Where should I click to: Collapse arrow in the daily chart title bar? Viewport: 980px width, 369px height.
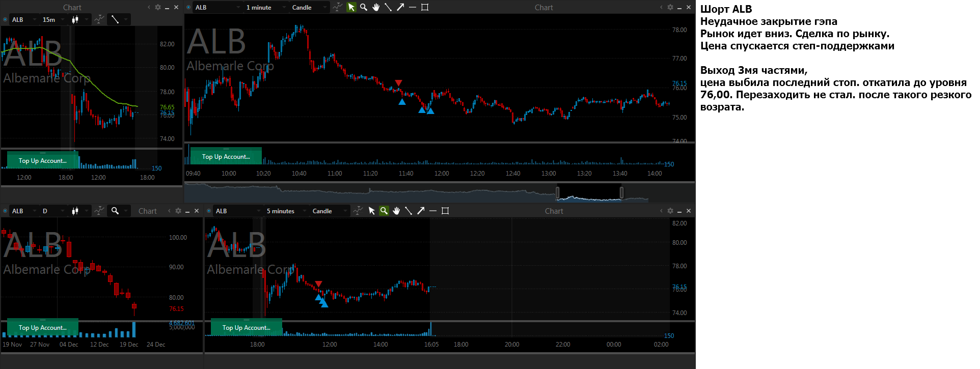(169, 211)
